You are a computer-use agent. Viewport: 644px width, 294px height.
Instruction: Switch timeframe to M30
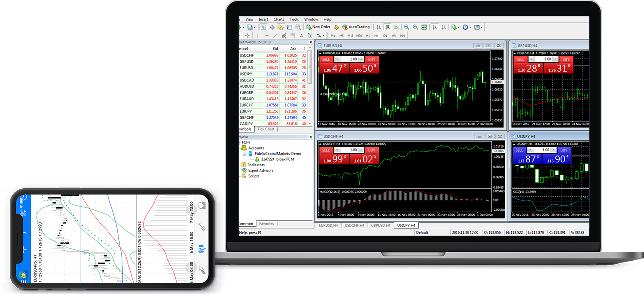(x=359, y=36)
